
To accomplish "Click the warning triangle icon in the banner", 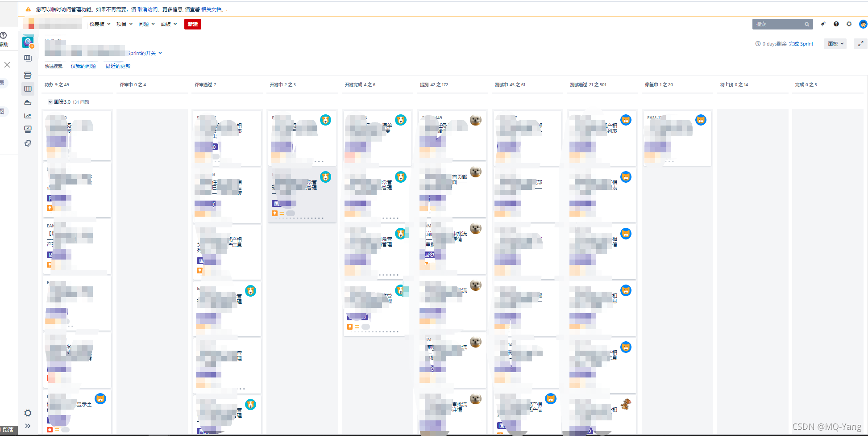I will pyautogui.click(x=28, y=9).
